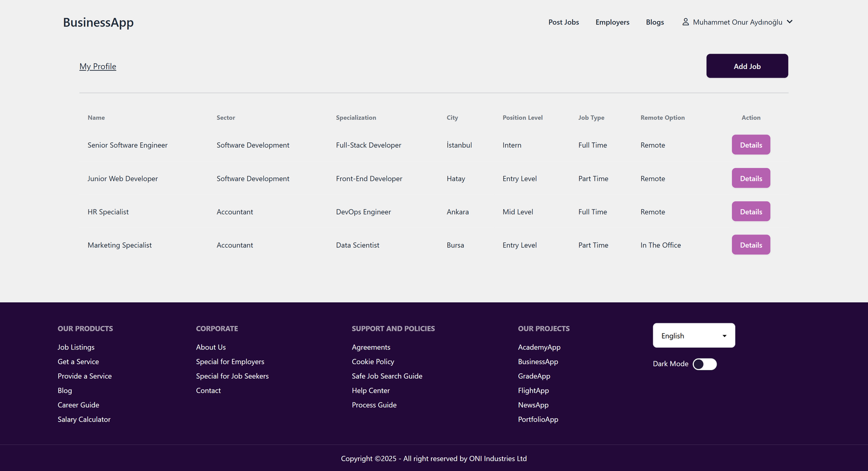Click the user profile icon in header
Screen dimensions: 868x471
[686, 22]
